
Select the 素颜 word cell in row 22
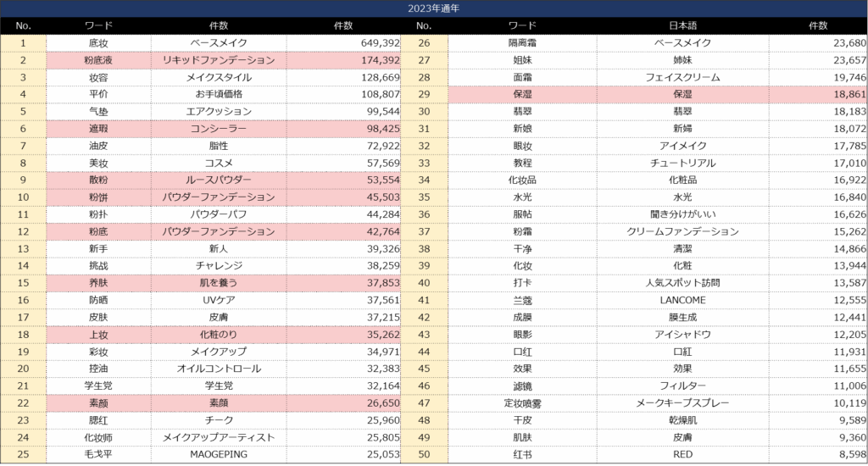[98, 403]
